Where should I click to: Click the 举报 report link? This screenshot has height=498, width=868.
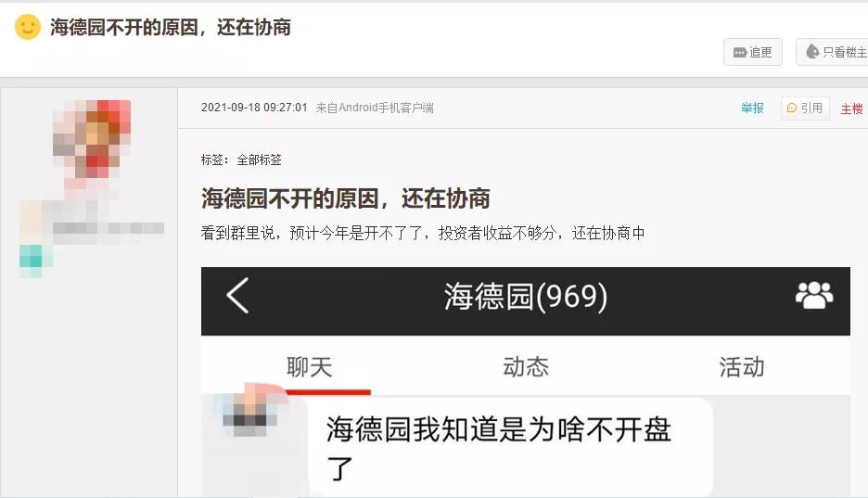(x=752, y=108)
